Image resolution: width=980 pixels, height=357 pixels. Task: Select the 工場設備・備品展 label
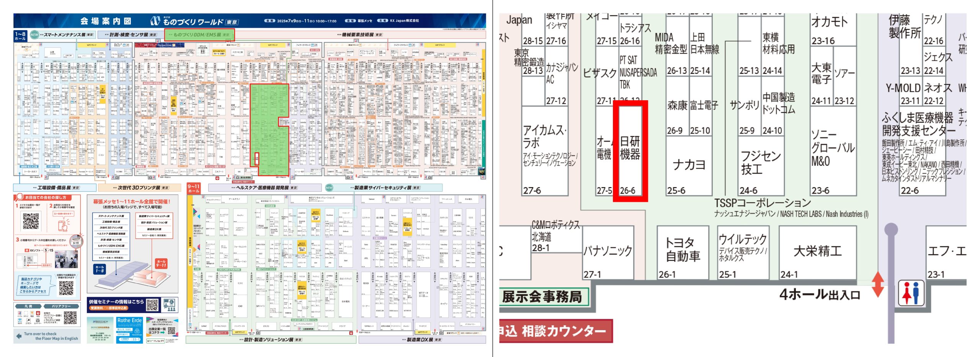[55, 187]
